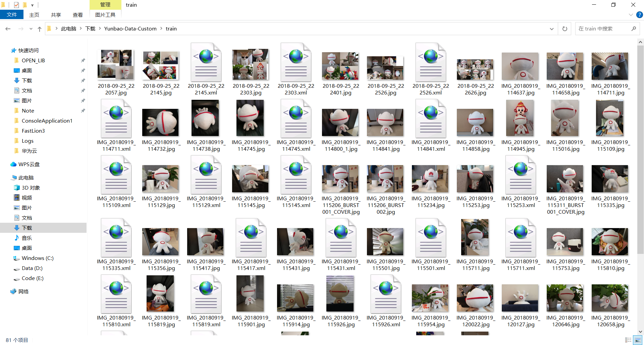Switch to the 主页 ribbon tab

pos(34,15)
